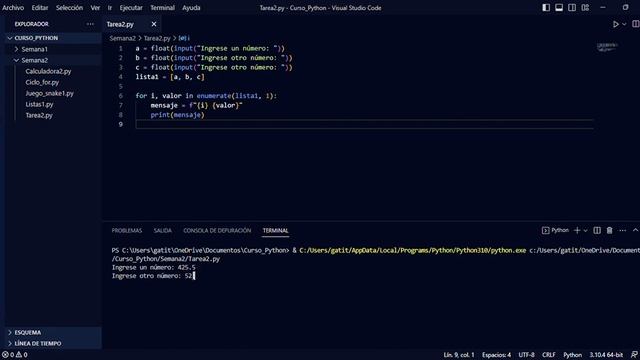The image size is (640, 360).
Task: Click terminal input line 'Ingrese otro número: 52'
Action: click(153, 276)
